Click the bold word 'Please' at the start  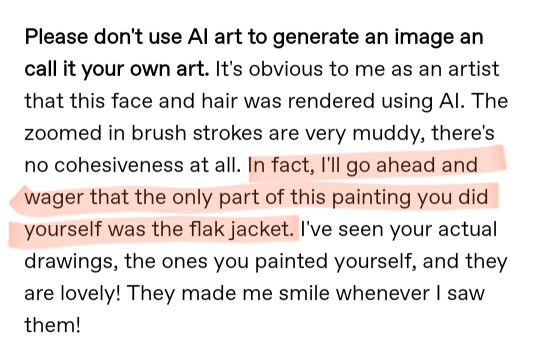tap(56, 37)
